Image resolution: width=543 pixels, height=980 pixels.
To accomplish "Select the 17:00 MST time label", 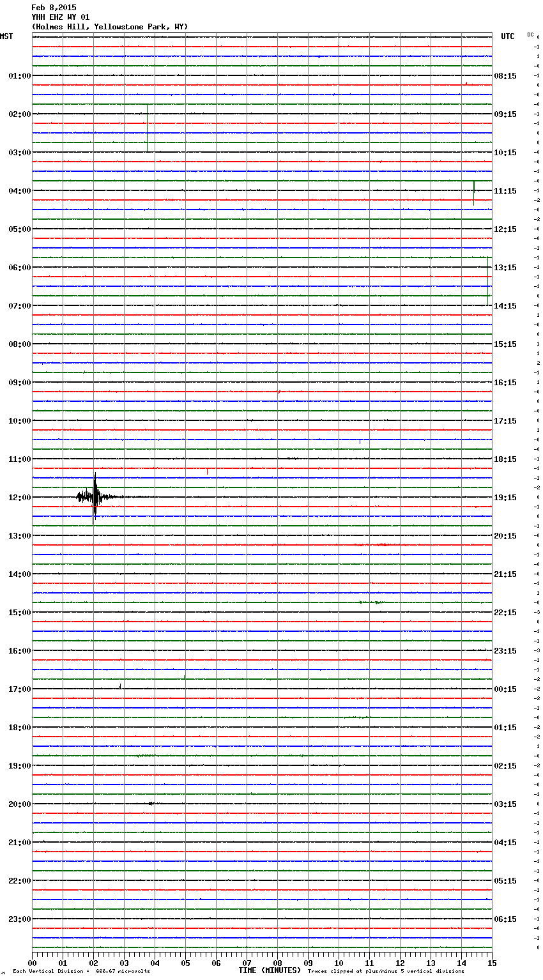I will (20, 689).
